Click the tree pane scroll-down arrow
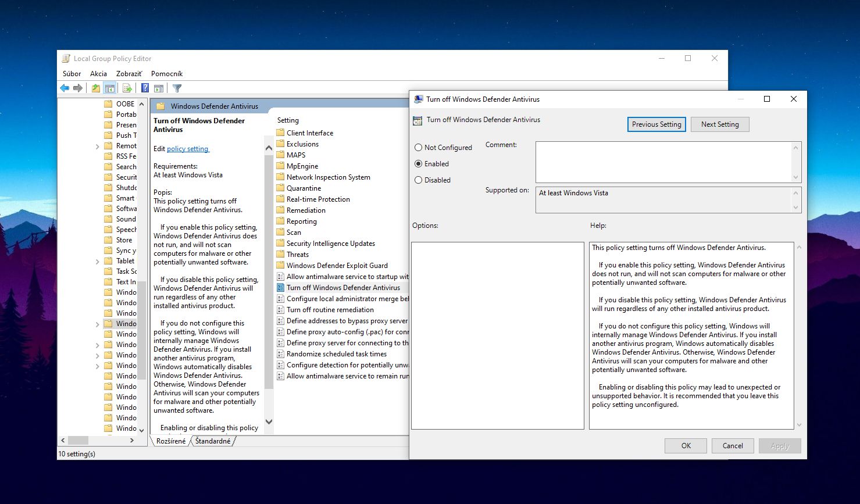This screenshot has width=860, height=504. coord(142,430)
